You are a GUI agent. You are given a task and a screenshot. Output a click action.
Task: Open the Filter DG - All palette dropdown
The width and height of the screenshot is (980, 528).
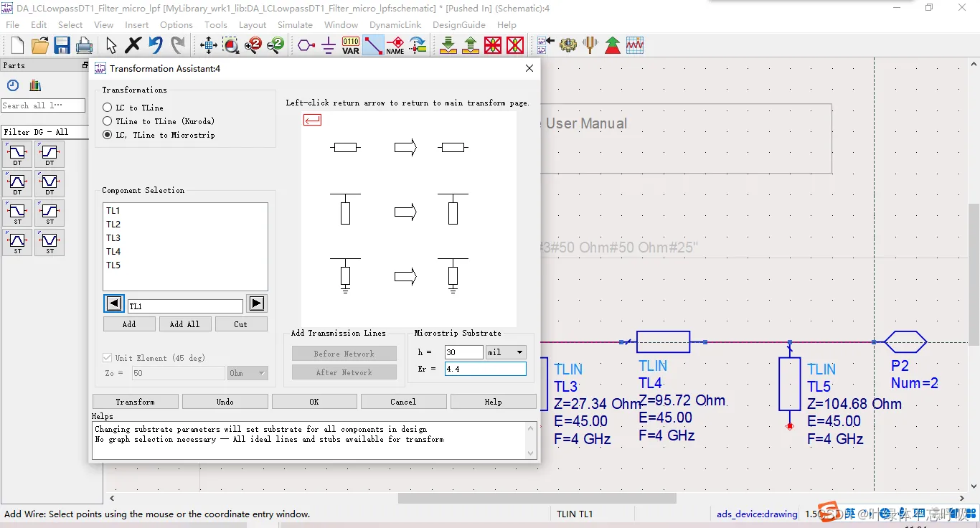tap(45, 132)
